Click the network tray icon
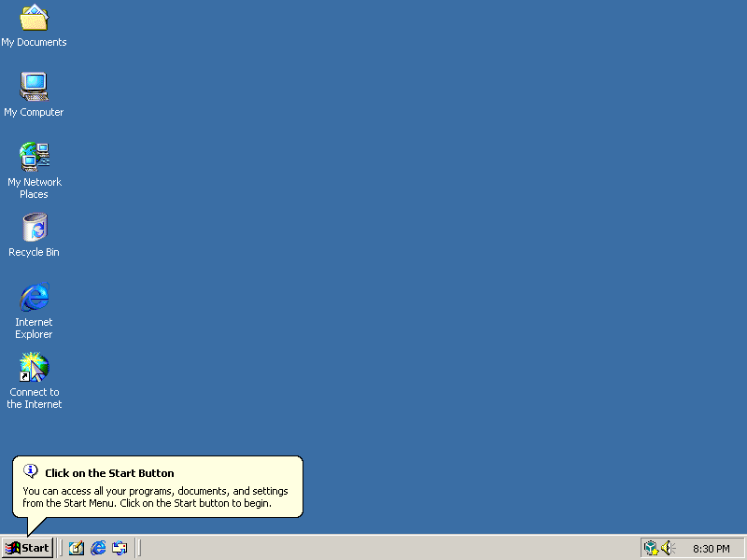Screen dimensions: 747x560 651,548
